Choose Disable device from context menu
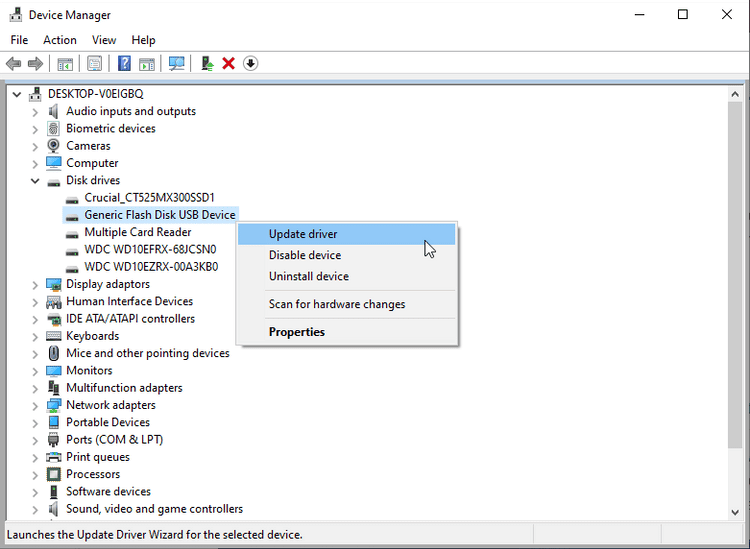750x549 pixels. 347,255
